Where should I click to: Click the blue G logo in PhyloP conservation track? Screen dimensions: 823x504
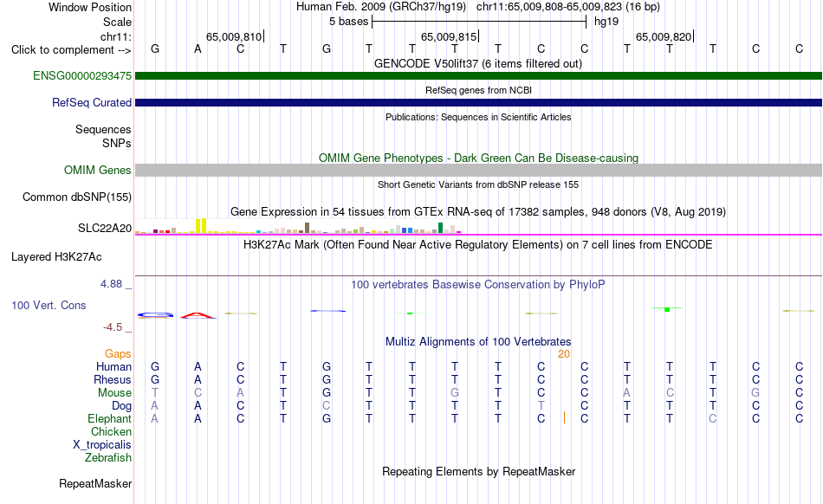tap(155, 314)
